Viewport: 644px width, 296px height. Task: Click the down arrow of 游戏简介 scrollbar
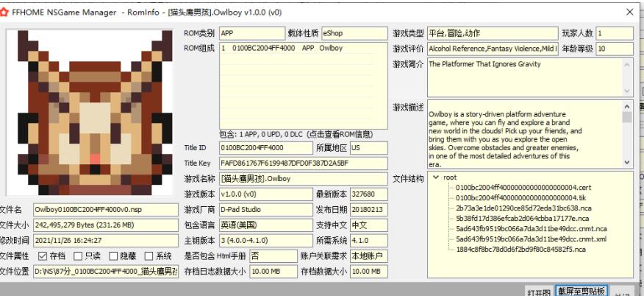click(627, 91)
